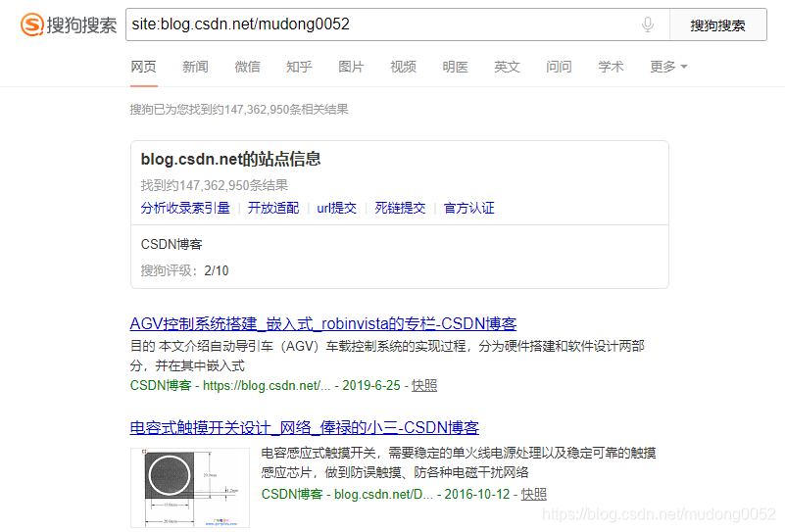785x532 pixels.
Task: Click the touch switch diagram thumbnail
Action: tap(190, 488)
